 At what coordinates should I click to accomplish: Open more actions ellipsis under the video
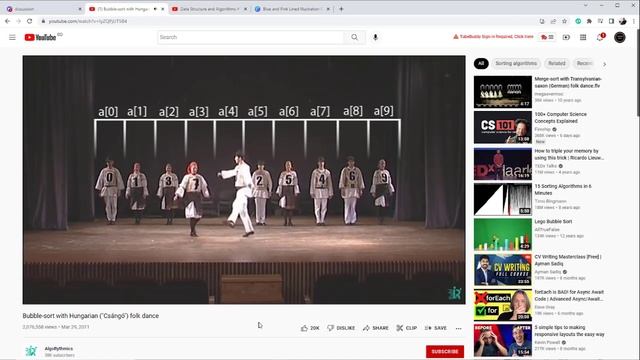458,328
